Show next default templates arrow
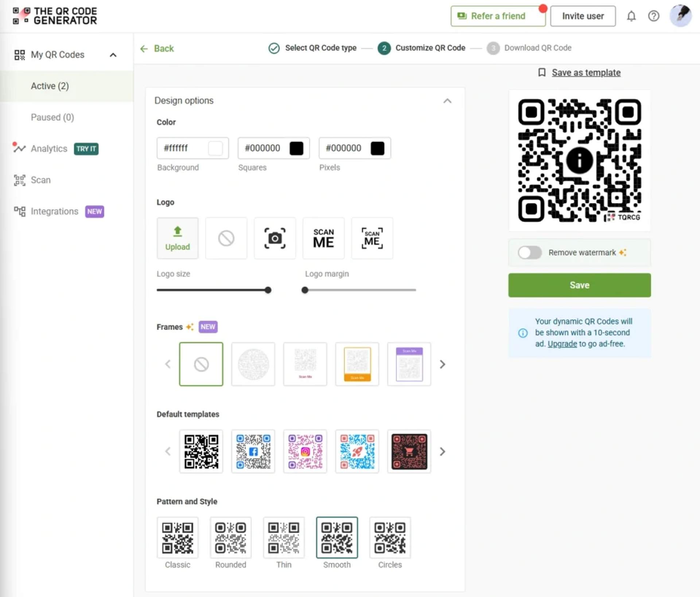Viewport: 700px width, 597px height. coord(442,451)
